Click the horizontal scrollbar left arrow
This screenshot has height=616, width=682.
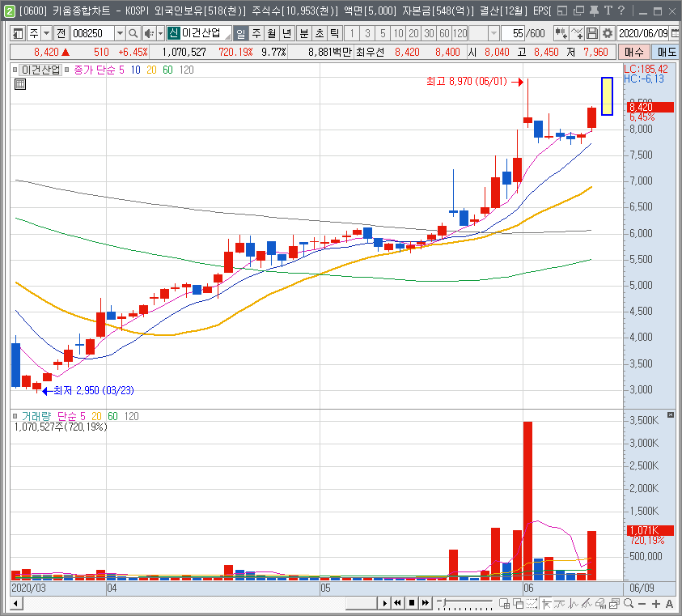tap(16, 603)
